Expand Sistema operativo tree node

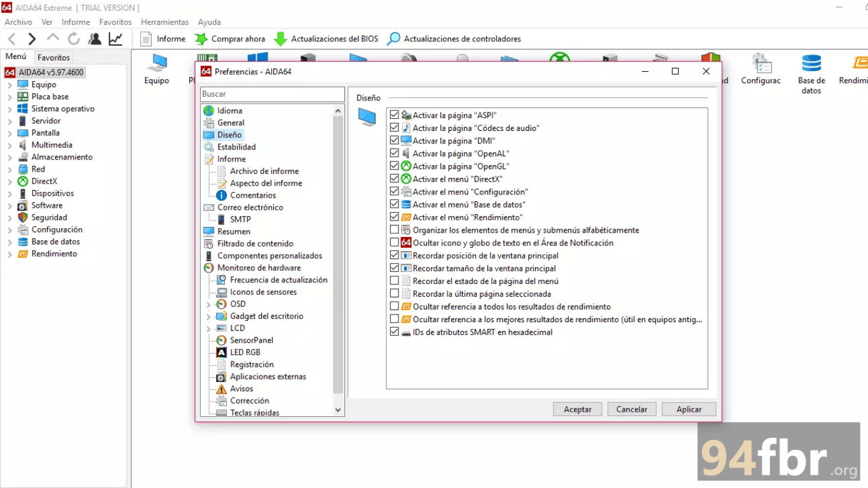point(10,109)
